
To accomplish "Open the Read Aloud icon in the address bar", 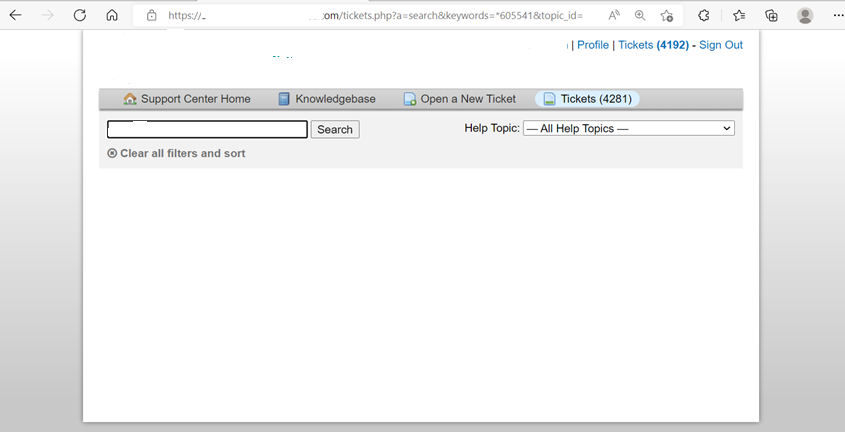I will 614,16.
